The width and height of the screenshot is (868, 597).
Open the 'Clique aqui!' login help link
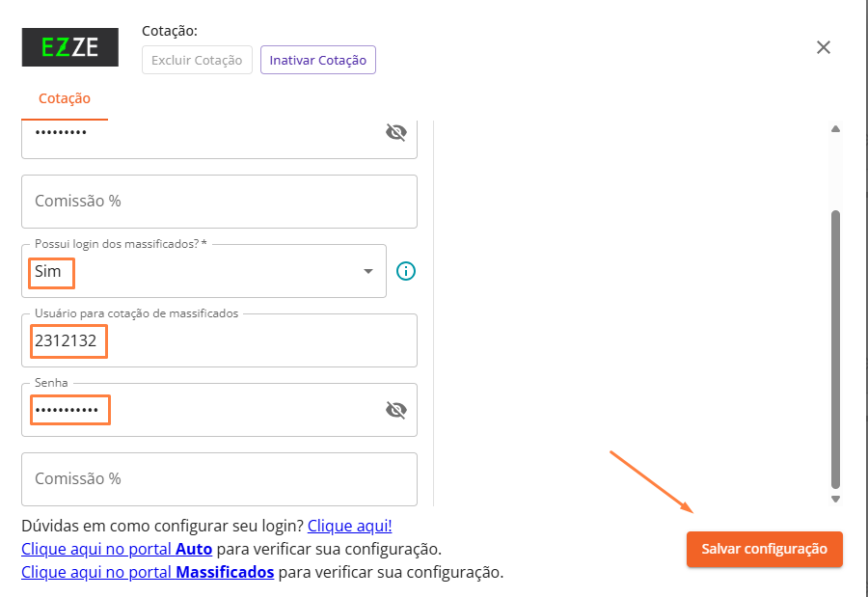[x=349, y=527]
